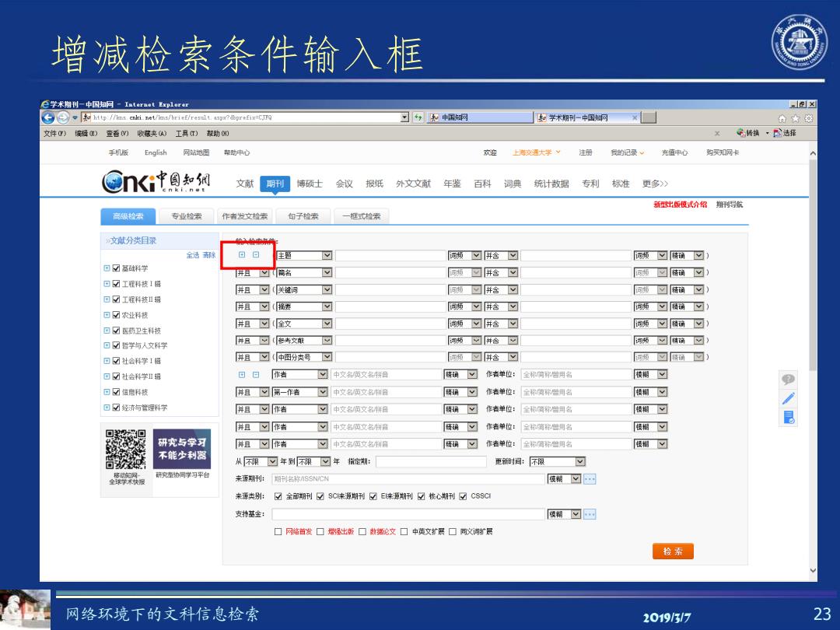Image resolution: width=840 pixels, height=630 pixels.
Task: Toggle the 全部期刊 source checkbox
Action: tap(278, 496)
